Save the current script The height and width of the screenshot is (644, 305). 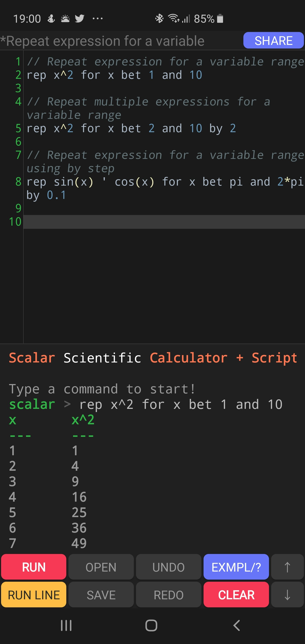[101, 595]
